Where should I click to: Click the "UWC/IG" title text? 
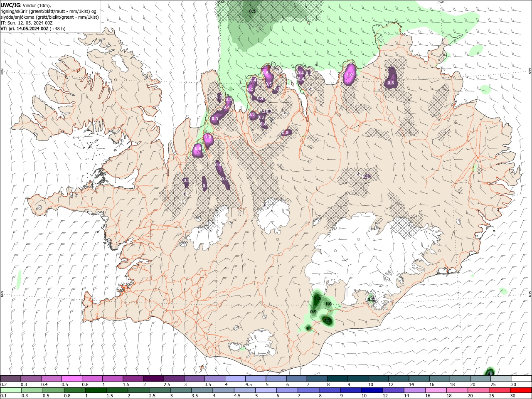(10, 5)
